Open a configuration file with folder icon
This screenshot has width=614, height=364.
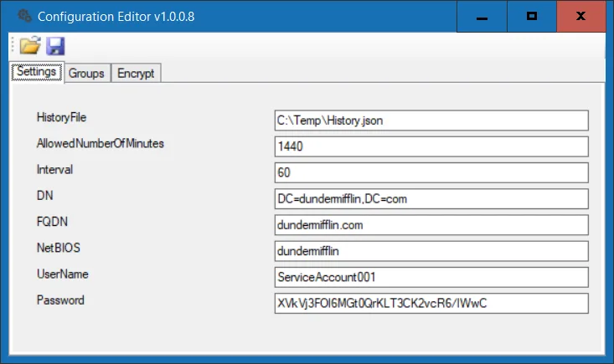point(30,45)
